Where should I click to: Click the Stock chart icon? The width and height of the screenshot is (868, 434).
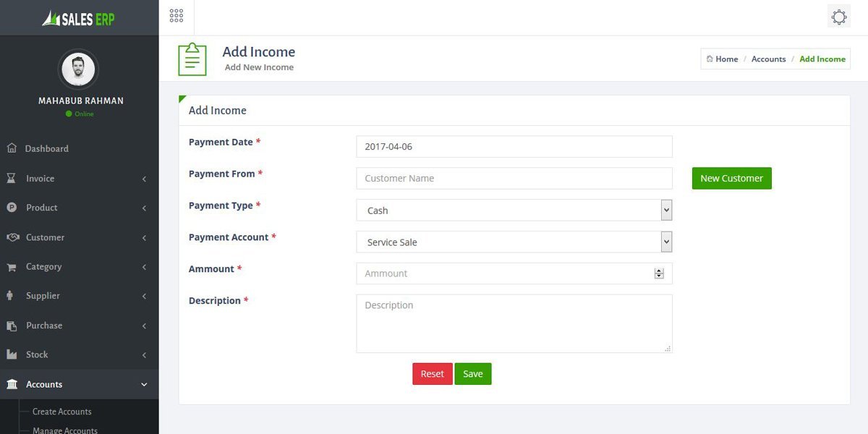coord(12,354)
